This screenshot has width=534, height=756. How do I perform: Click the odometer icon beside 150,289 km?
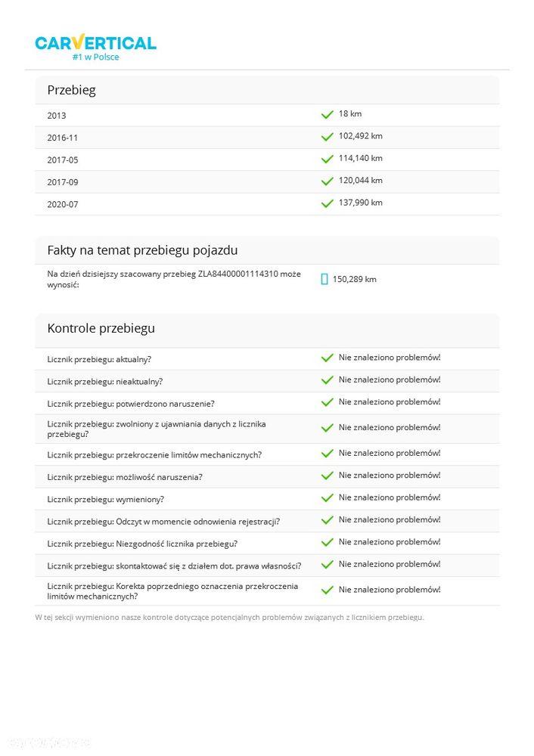tap(324, 279)
